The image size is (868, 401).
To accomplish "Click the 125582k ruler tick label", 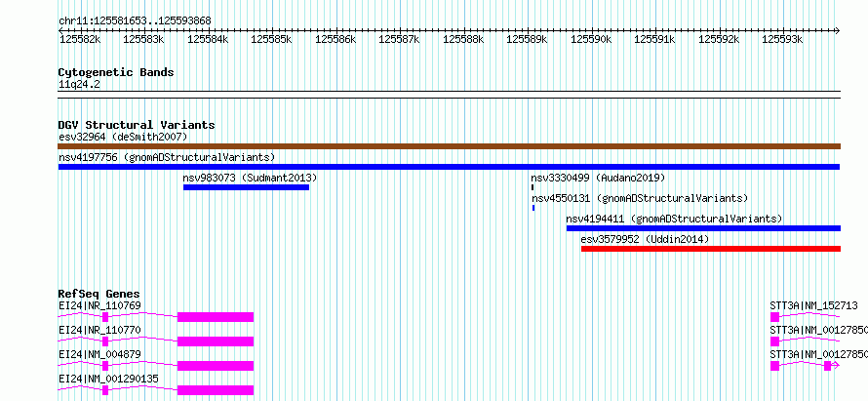I will tap(80, 39).
